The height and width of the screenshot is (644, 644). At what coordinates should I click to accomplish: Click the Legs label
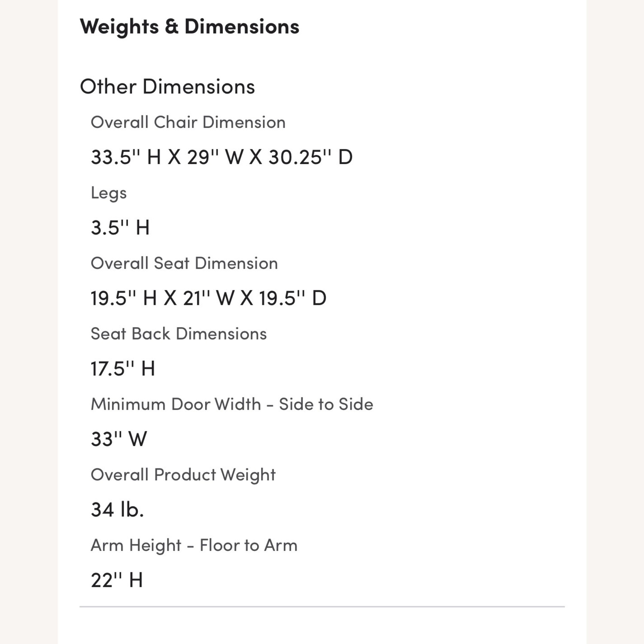point(109,193)
